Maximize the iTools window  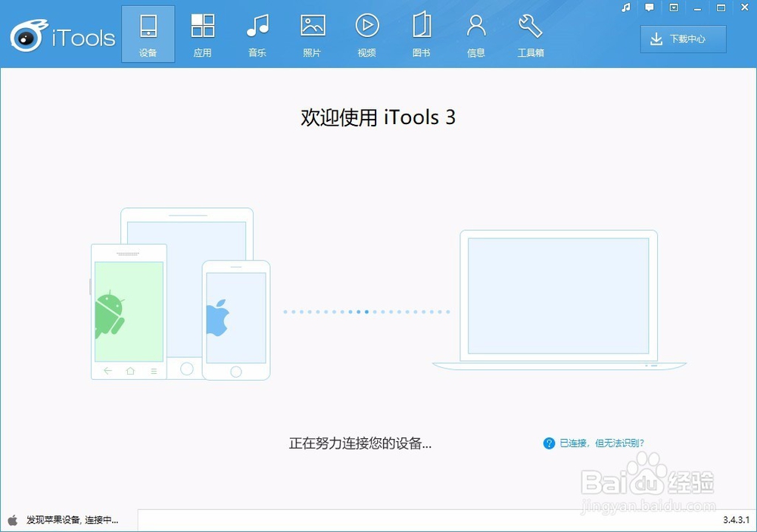click(x=721, y=8)
